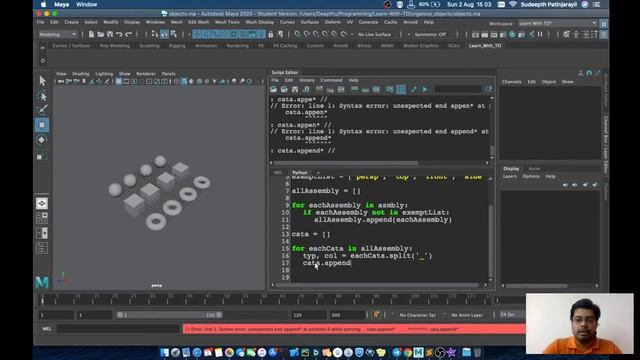Screen dimensions: 640x360
Task: Choose the Paint selection tool
Action: 42,110
